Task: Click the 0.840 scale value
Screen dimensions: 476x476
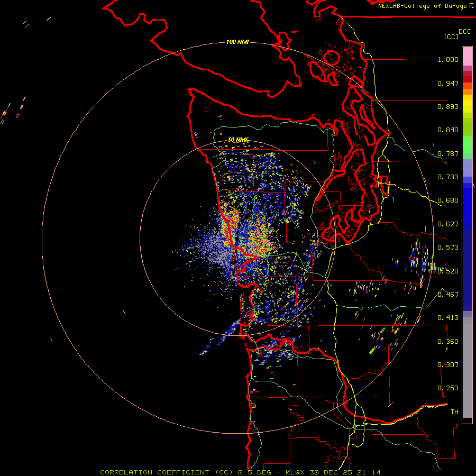Action: pyautogui.click(x=448, y=130)
